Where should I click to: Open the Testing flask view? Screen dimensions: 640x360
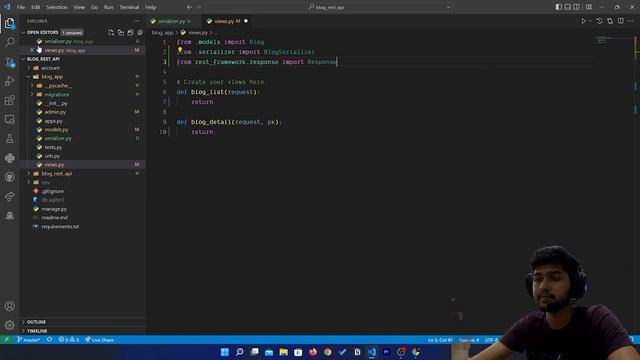pyautogui.click(x=10, y=139)
